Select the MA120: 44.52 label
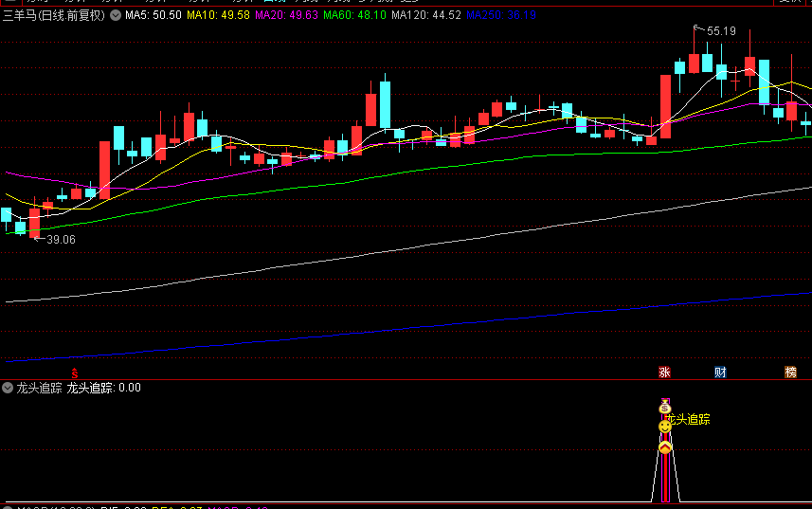This screenshot has height=509, width=812. click(x=426, y=15)
